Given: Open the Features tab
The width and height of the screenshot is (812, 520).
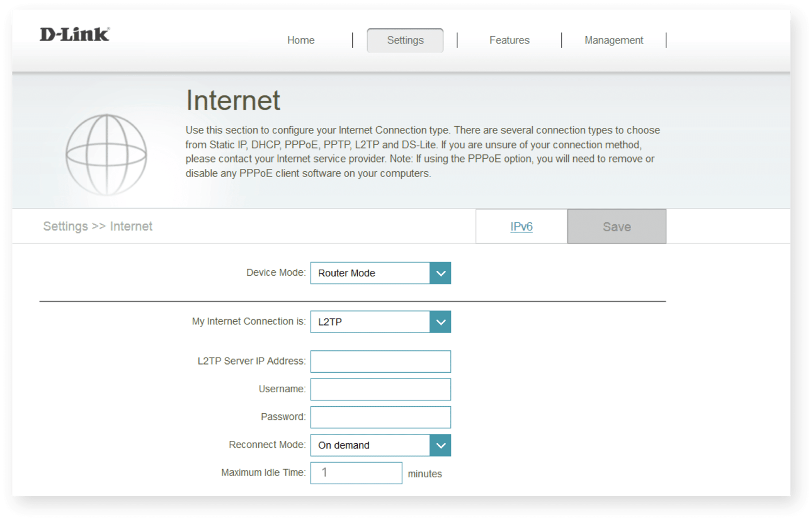Looking at the screenshot, I should tap(509, 40).
